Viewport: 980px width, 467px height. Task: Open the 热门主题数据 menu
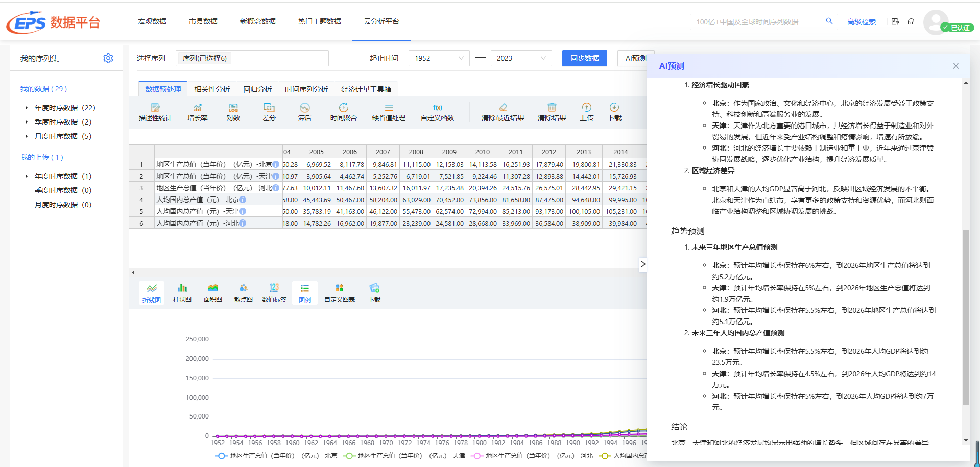[320, 21]
